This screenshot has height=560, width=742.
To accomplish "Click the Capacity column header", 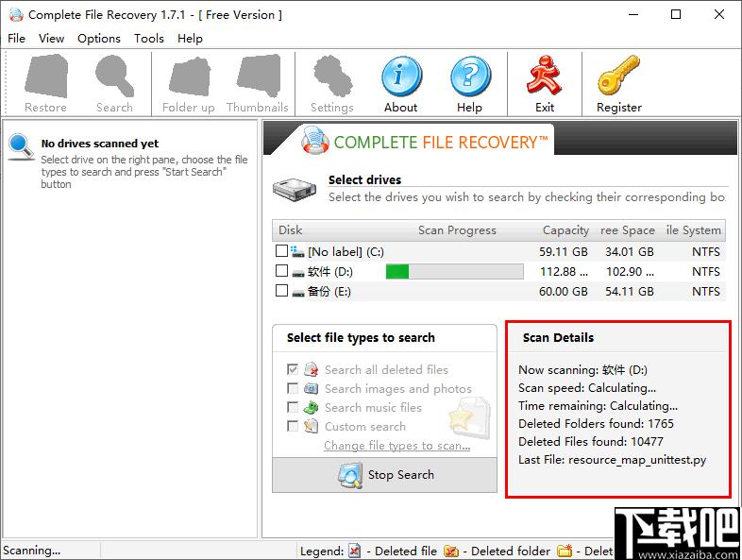I will (565, 230).
